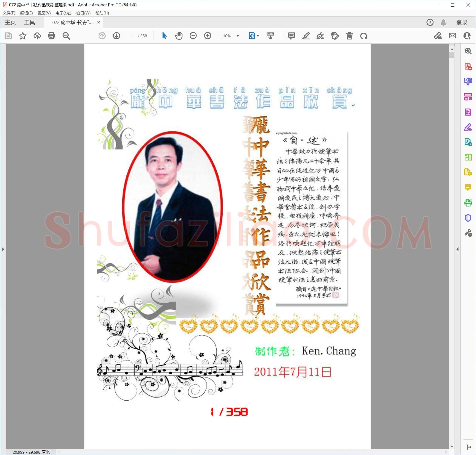Open Organize Pages tool in sidebar
The width and height of the screenshot is (476, 455).
[x=468, y=97]
